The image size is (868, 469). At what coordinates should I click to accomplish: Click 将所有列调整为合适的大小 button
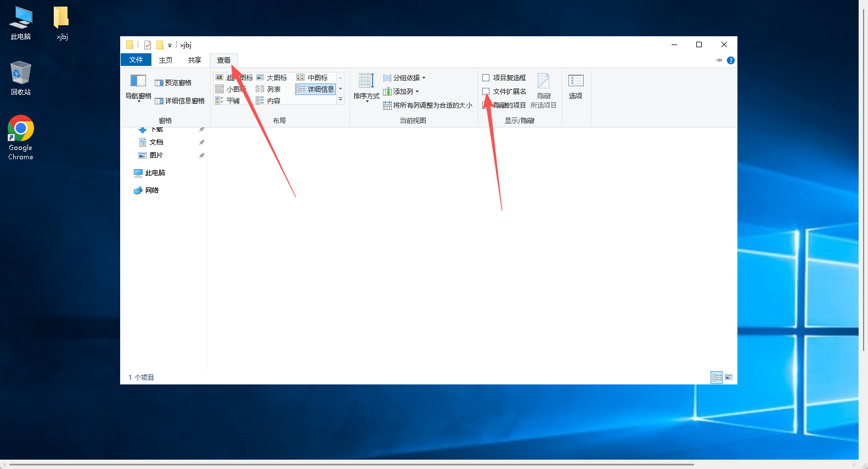coord(427,105)
